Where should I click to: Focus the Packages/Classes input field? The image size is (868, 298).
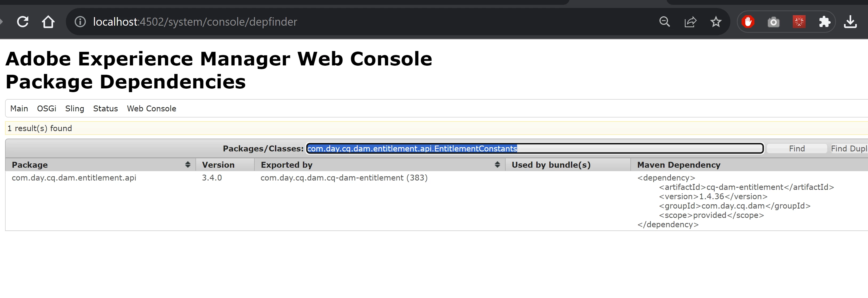tap(534, 148)
